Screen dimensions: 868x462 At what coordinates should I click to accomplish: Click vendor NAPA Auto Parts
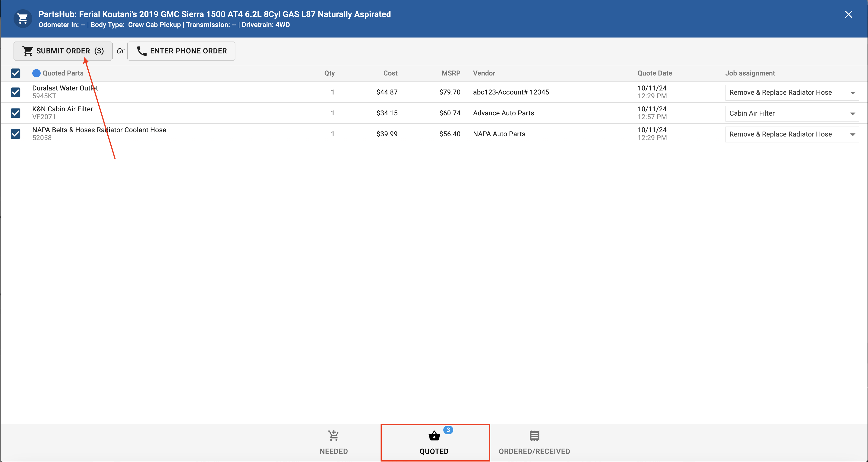[x=499, y=134]
